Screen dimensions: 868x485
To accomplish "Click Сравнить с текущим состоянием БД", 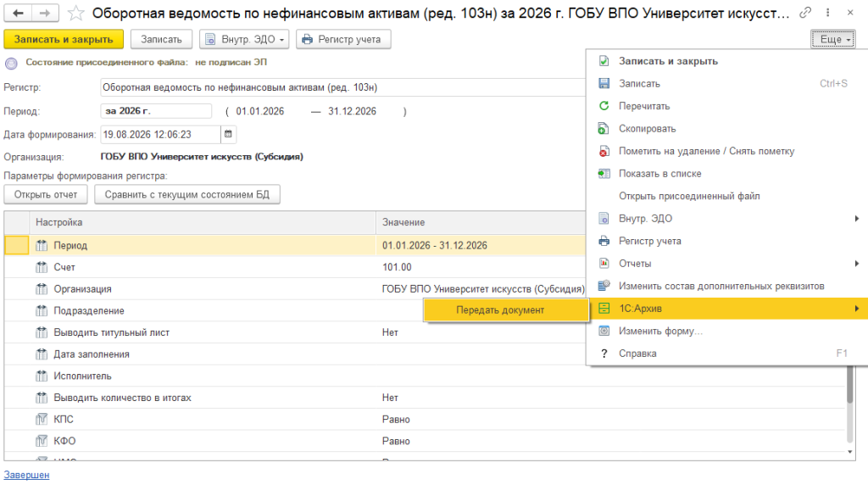I will (187, 194).
